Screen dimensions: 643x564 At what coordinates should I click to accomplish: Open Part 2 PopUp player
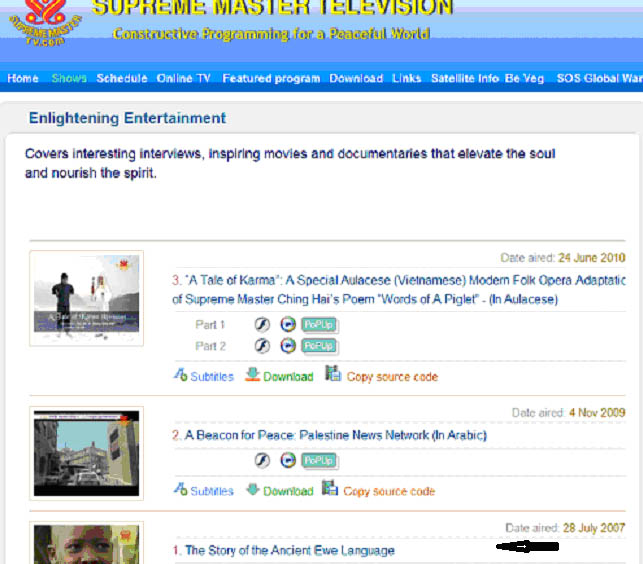[319, 346]
